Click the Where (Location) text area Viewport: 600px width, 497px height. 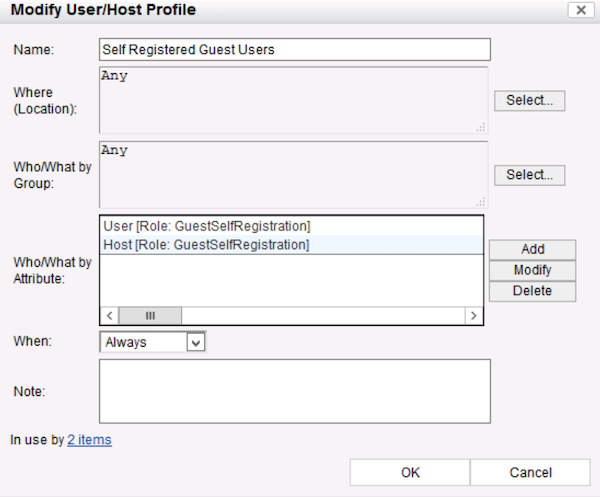click(292, 99)
